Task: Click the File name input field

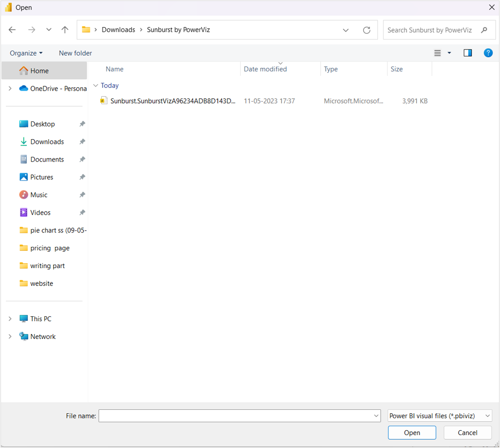Action: point(236,416)
